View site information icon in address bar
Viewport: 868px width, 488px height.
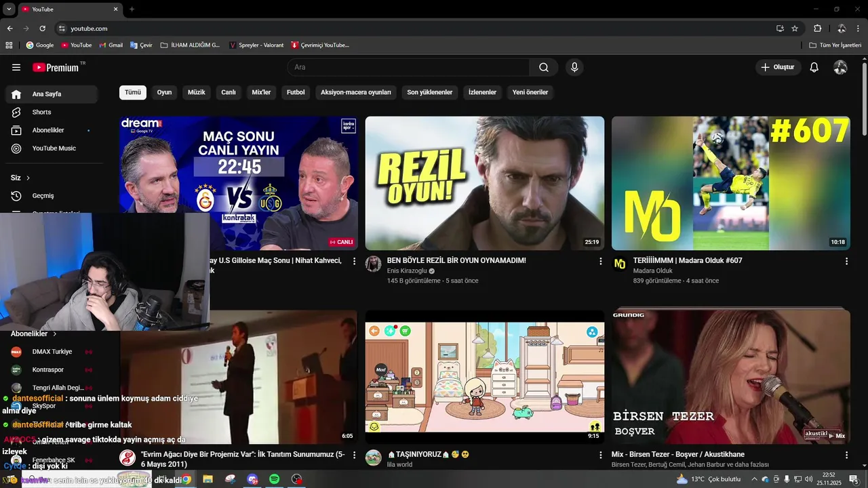[62, 28]
